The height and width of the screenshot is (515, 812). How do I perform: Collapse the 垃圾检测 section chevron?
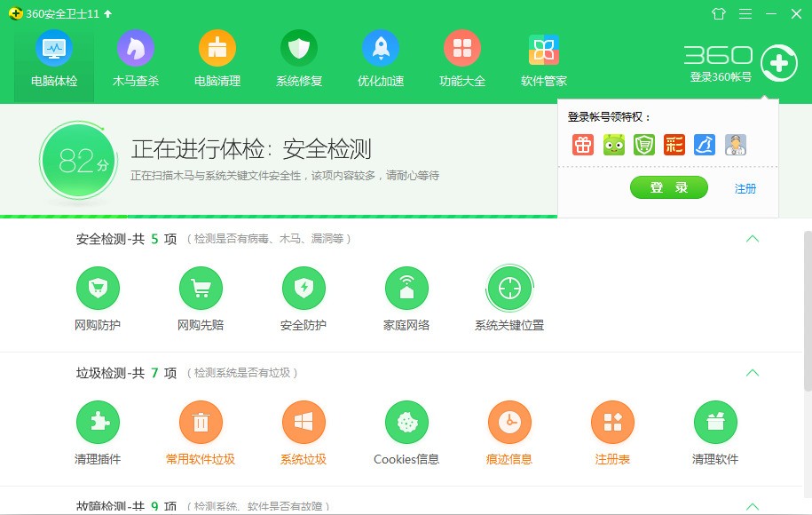(753, 374)
